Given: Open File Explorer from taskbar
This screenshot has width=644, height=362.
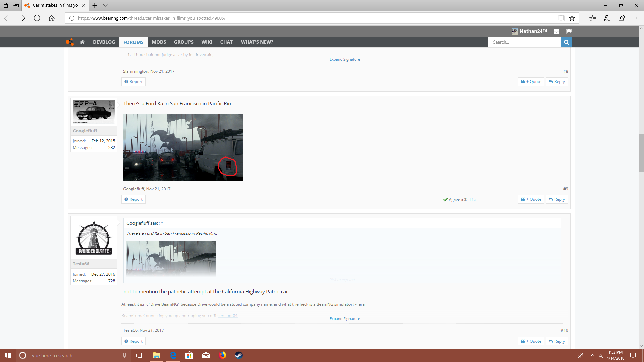Looking at the screenshot, I should [x=157, y=355].
